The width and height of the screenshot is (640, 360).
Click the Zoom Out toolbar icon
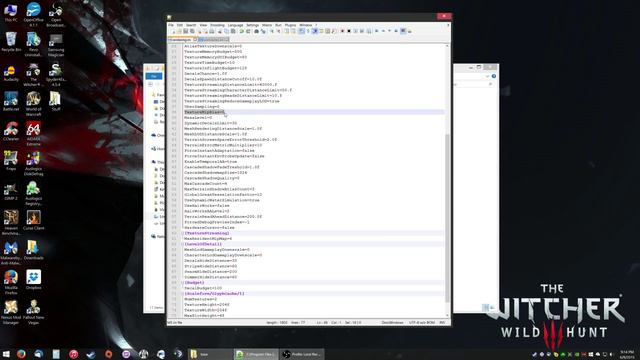[x=279, y=31]
